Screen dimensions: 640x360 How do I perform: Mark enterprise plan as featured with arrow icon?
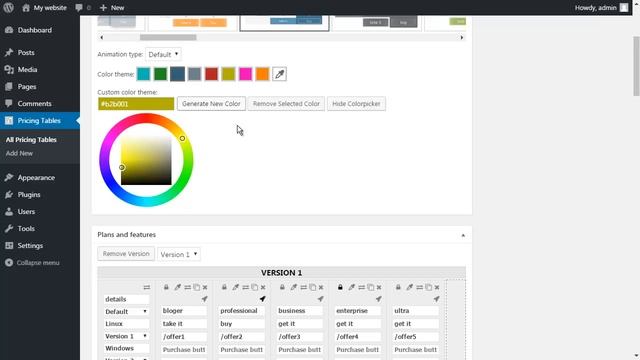tap(378, 299)
